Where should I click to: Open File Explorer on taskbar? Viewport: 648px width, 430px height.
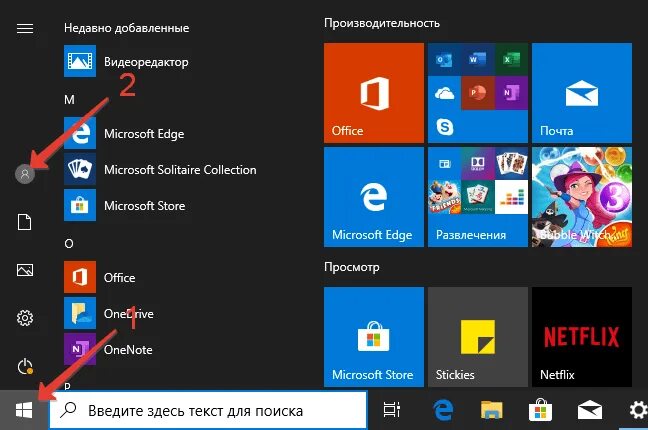tap(491, 411)
